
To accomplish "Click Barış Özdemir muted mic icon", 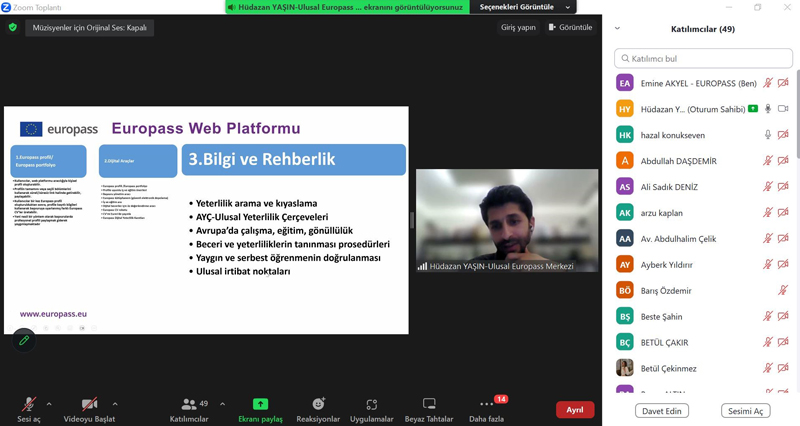I will point(783,290).
